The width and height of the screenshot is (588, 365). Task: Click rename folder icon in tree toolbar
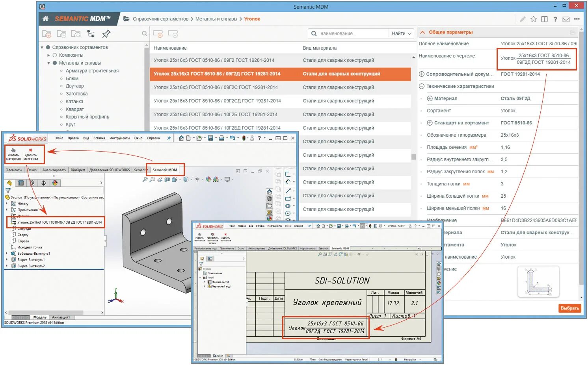(x=76, y=34)
